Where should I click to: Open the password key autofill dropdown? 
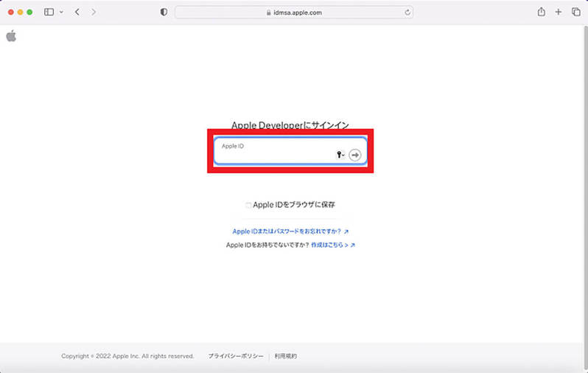(x=340, y=155)
